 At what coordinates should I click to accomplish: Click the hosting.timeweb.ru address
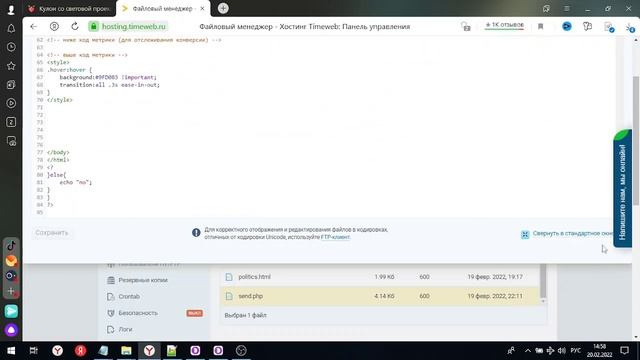tap(133, 27)
